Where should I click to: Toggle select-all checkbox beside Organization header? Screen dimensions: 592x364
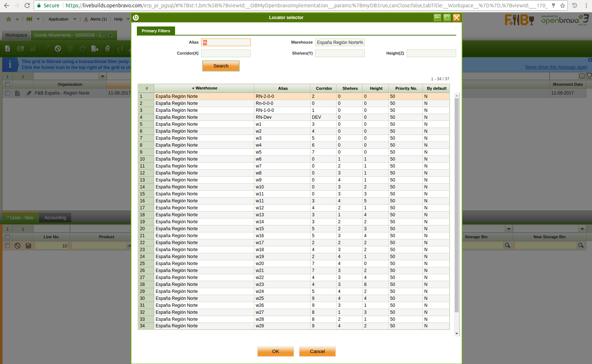7,84
